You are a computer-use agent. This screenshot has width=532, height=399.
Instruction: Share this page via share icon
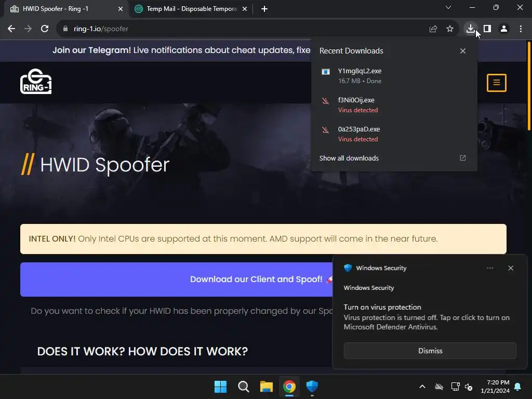tap(433, 29)
